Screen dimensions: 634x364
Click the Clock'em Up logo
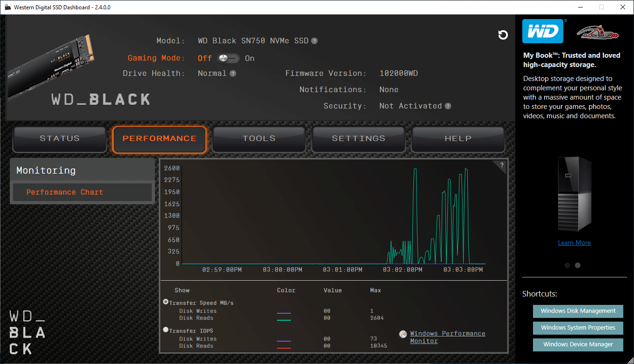click(598, 33)
